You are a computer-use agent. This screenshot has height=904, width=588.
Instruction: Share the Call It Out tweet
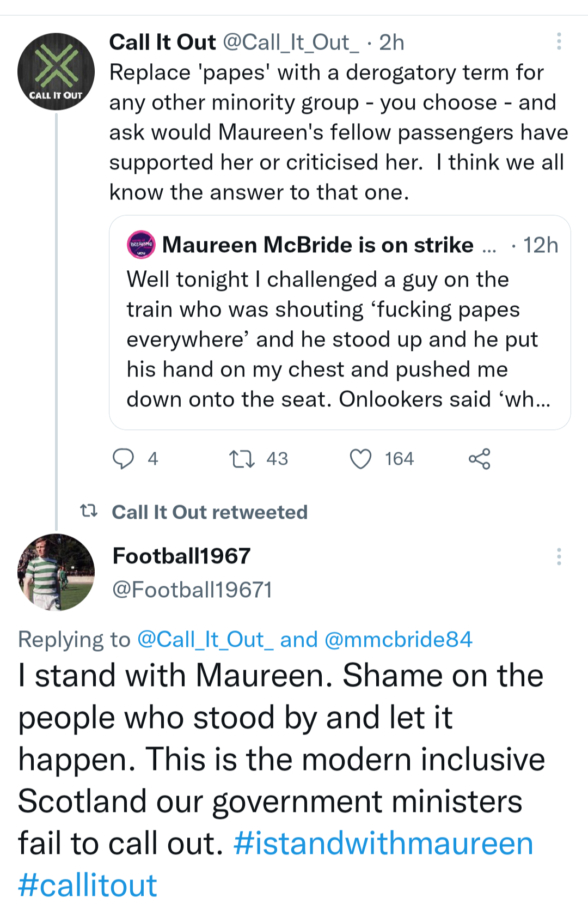click(479, 459)
